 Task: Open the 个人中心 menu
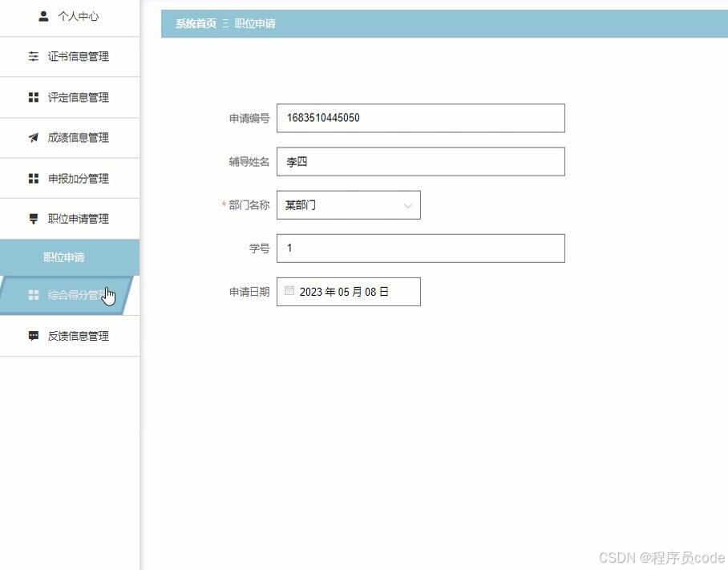(x=70, y=17)
